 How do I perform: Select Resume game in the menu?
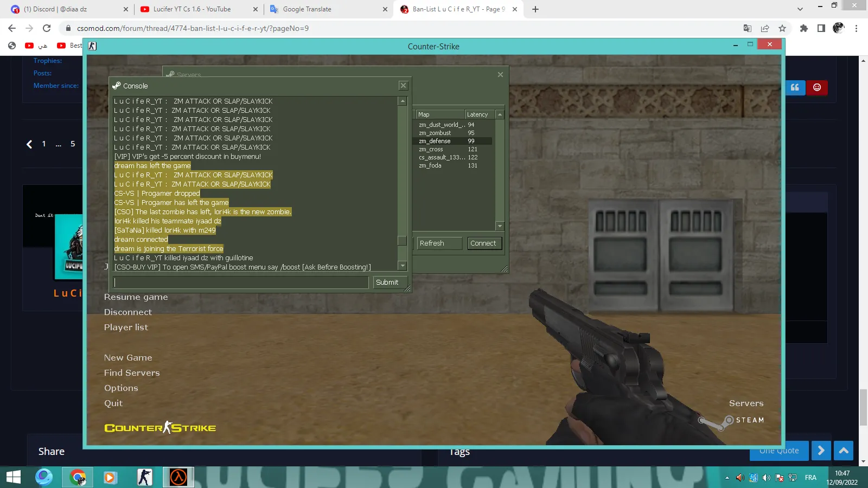coord(136,297)
